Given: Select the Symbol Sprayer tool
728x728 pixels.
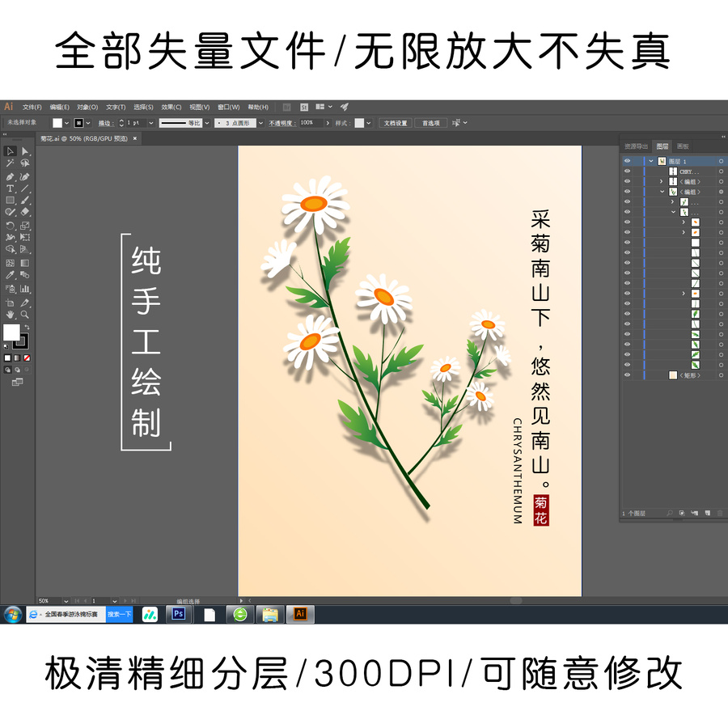Looking at the screenshot, I should pos(11,289).
